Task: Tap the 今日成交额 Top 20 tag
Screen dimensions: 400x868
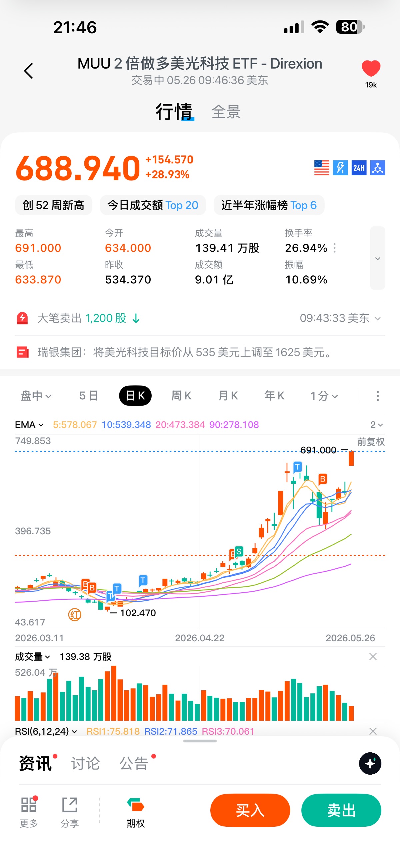Action: point(153,205)
